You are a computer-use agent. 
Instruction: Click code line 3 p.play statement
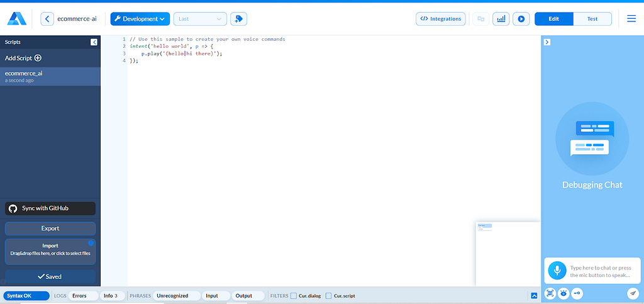[182, 53]
